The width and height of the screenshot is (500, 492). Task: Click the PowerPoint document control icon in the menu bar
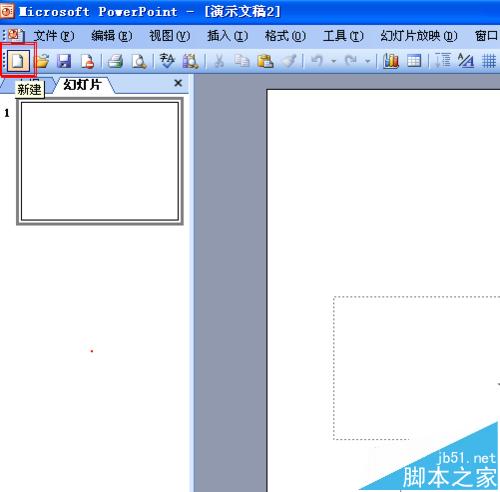[x=15, y=35]
